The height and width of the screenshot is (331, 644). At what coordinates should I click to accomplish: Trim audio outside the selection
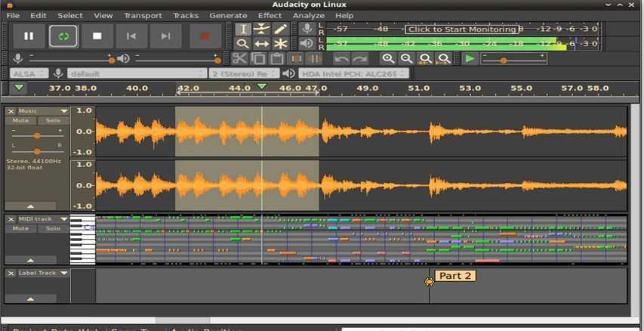[296, 59]
